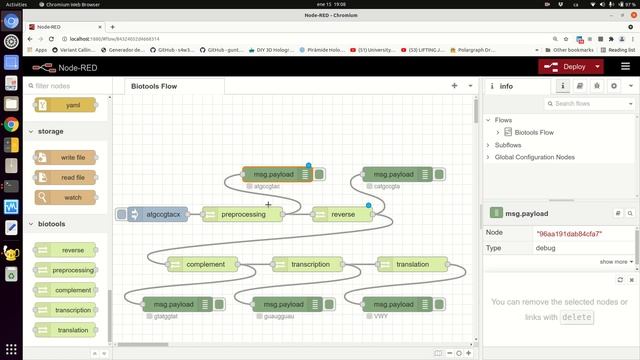Open the Node-RED hamburger main menu

625,67
